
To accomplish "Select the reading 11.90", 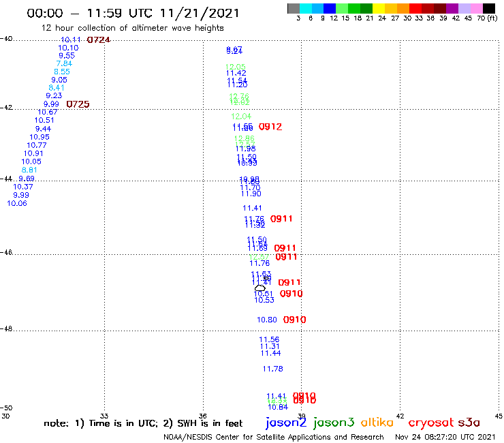I will 251,194.
